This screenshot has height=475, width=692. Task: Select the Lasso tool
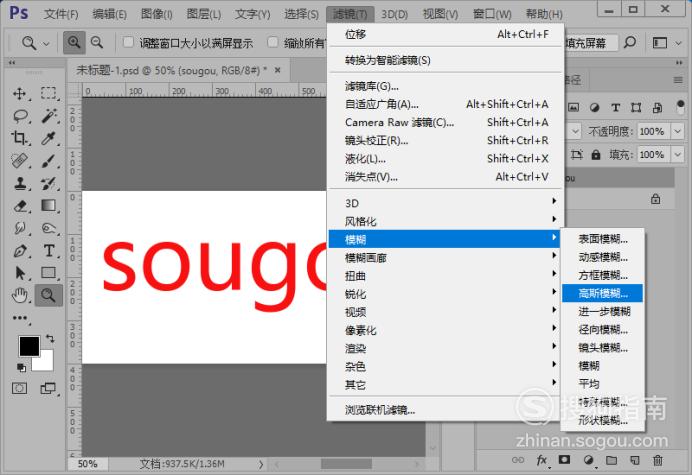tap(20, 116)
